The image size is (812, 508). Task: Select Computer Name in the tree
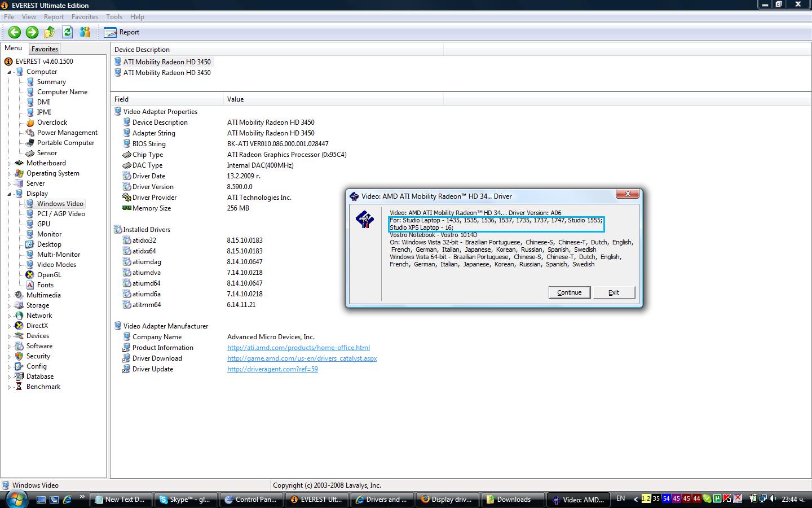pos(62,92)
